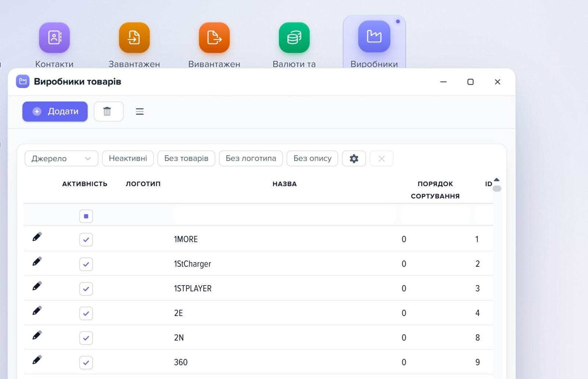Viewport: 588px width, 379px height.
Task: Toggle the activity filter checkbox in filter row
Action: click(86, 216)
